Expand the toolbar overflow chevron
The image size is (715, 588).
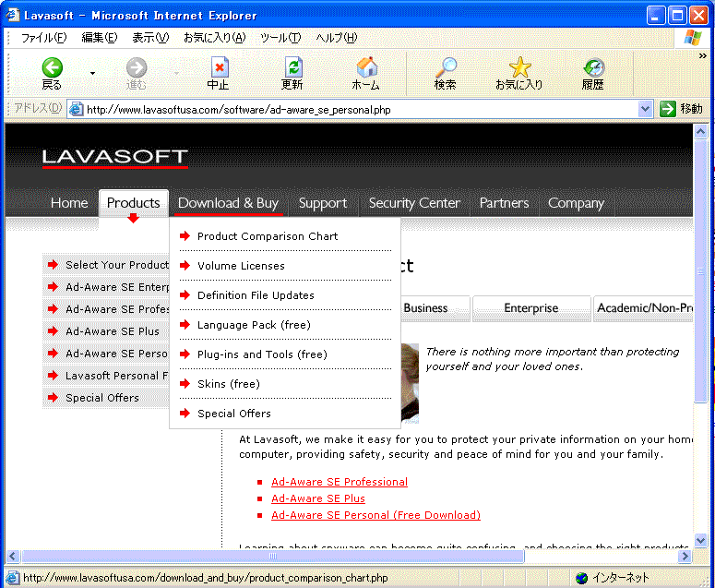tap(703, 55)
